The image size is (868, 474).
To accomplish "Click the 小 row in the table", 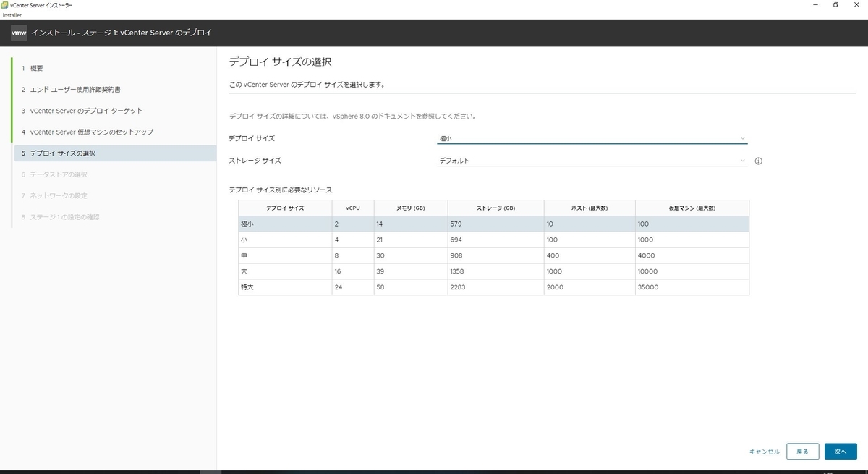I will coord(493,240).
